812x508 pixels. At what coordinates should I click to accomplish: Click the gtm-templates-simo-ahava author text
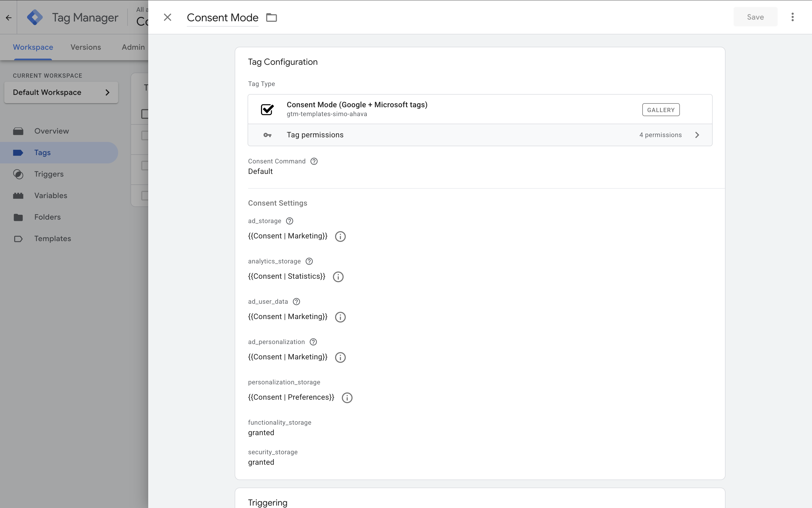click(327, 114)
